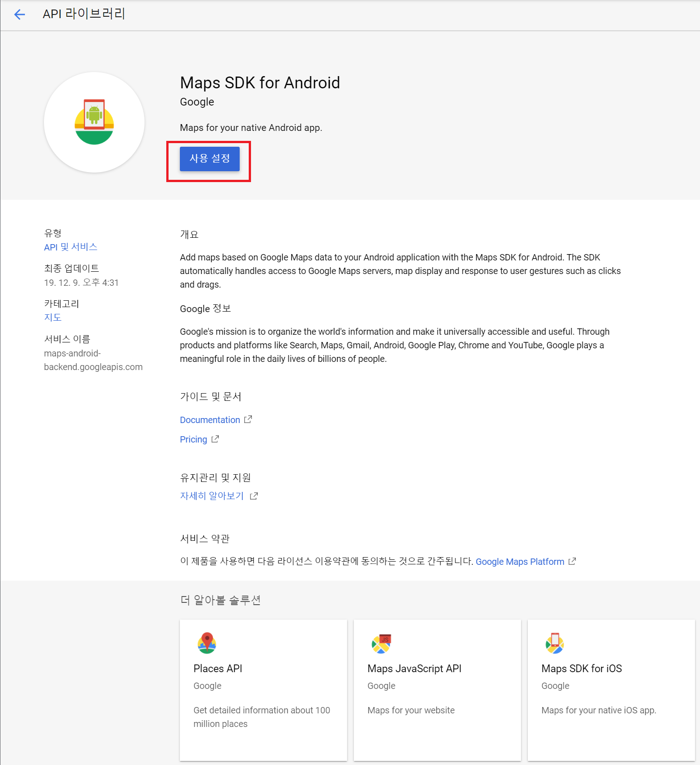Select the Maps JavaScript API card title

pos(414,669)
